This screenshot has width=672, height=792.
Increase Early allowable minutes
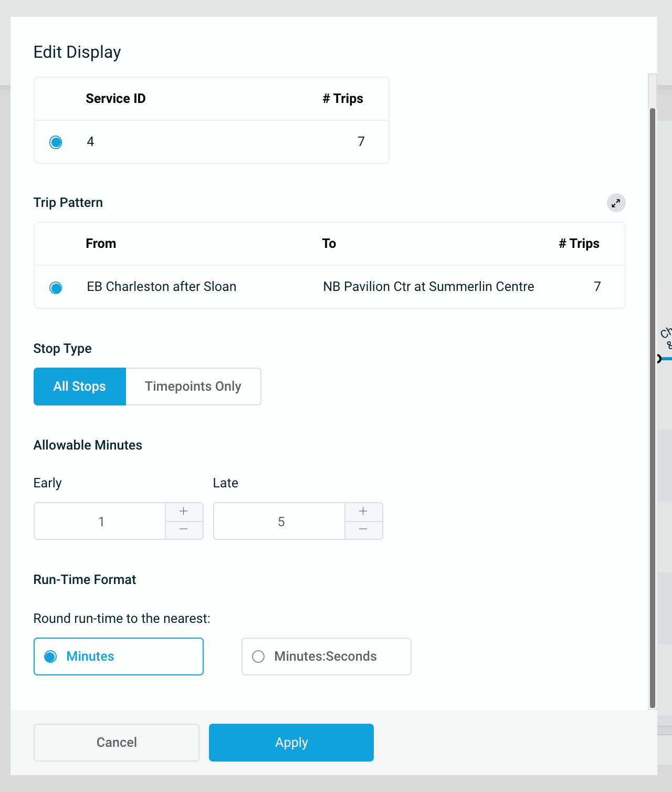coord(184,512)
